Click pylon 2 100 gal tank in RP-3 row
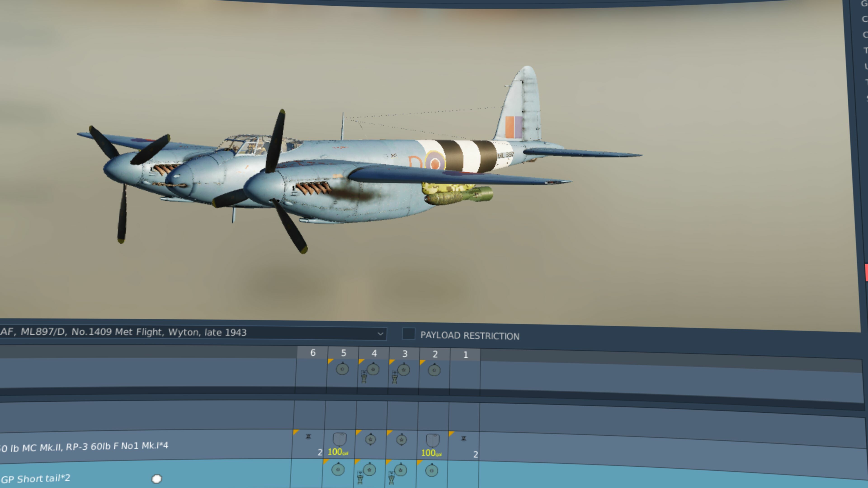 pos(433,441)
